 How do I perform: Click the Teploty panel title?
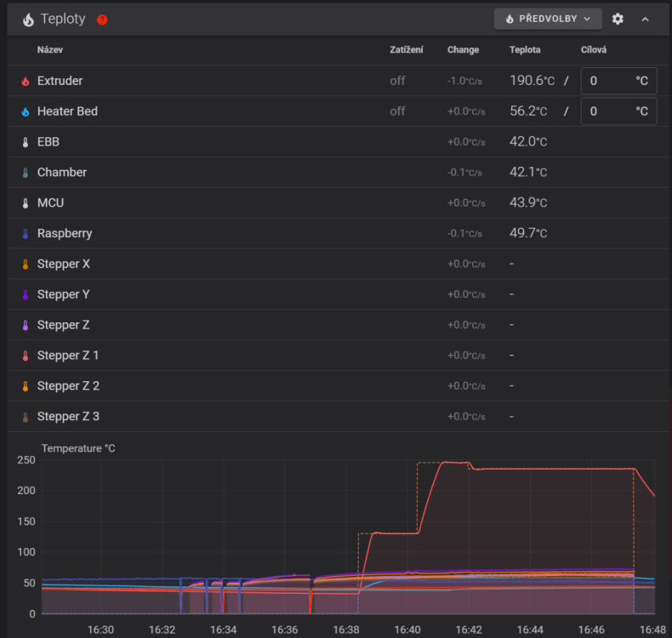point(63,19)
